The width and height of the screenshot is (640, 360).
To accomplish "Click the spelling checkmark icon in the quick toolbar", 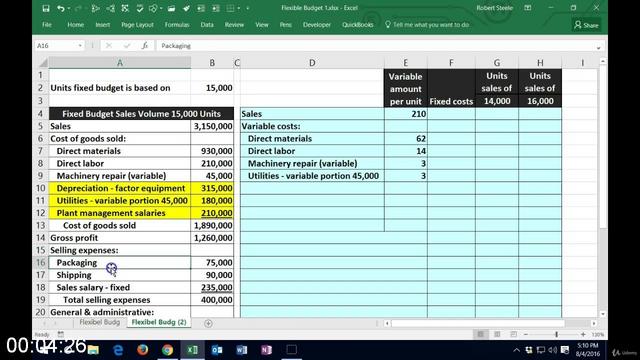I will click(x=140, y=8).
